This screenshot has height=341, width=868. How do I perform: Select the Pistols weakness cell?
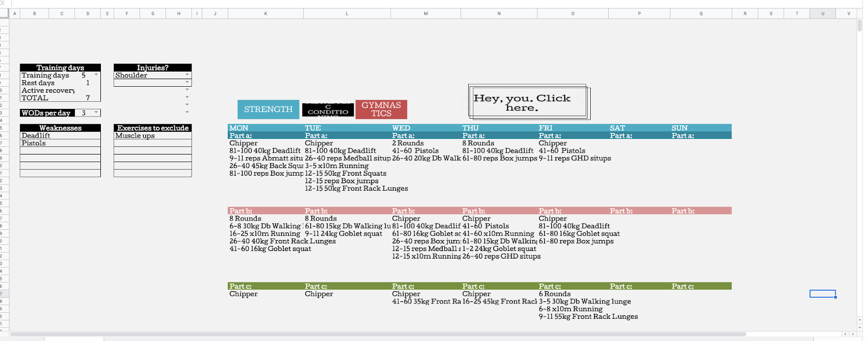coord(60,143)
